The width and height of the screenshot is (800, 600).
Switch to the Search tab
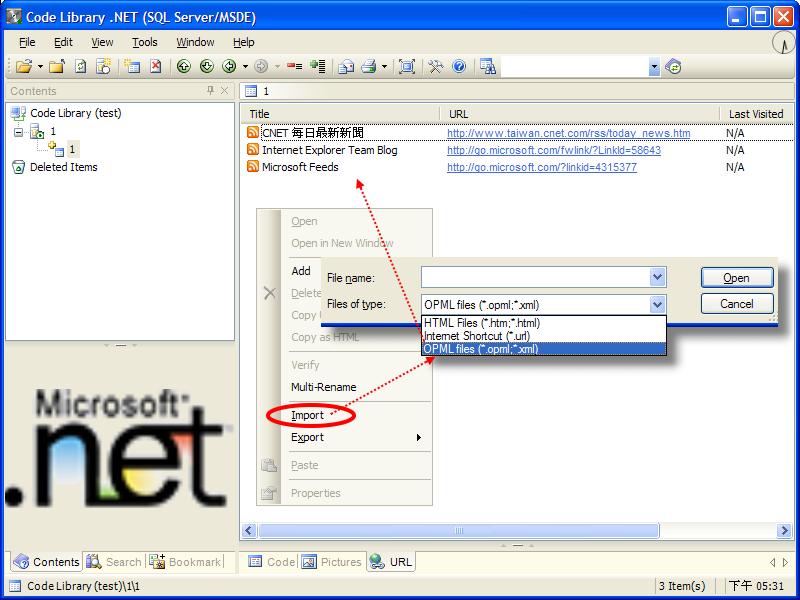[115, 562]
